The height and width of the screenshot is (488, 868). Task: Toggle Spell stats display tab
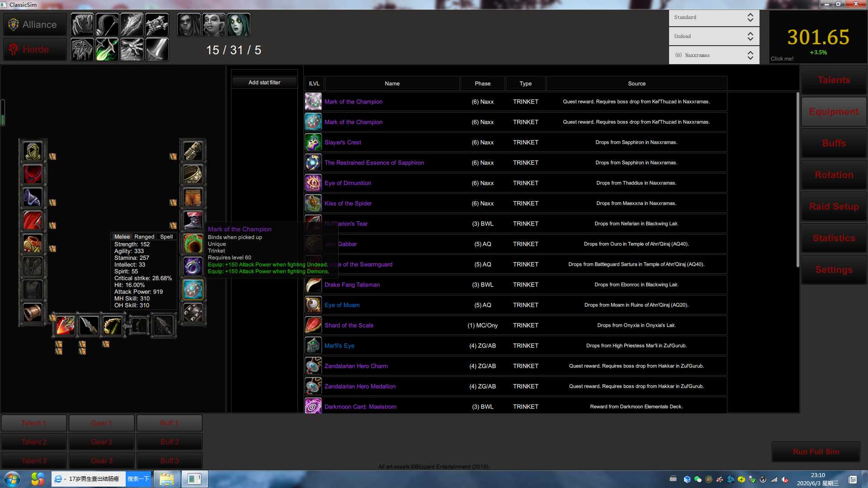click(x=166, y=237)
